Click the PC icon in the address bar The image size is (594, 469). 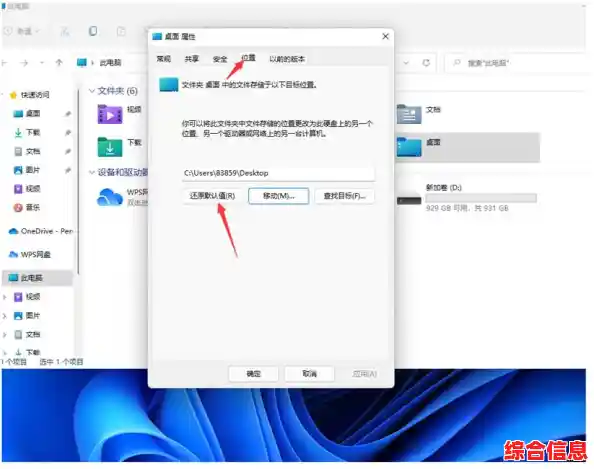tap(81, 63)
